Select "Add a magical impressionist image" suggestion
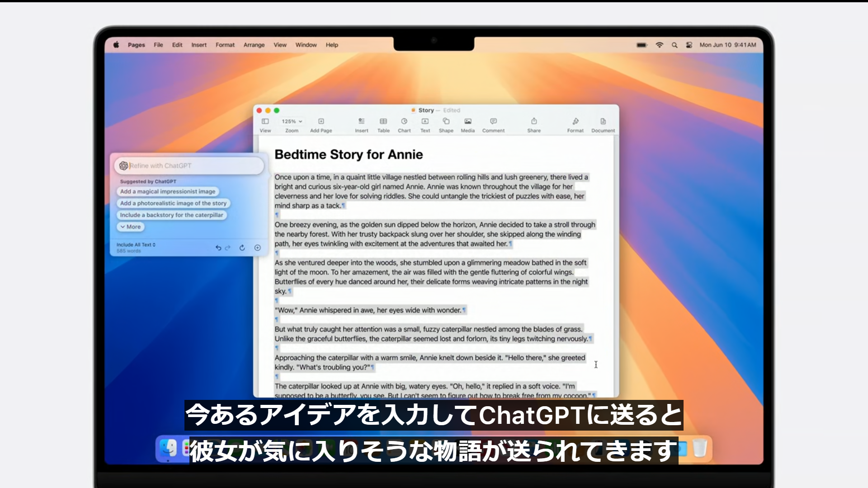The height and width of the screenshot is (488, 868). coord(168,192)
